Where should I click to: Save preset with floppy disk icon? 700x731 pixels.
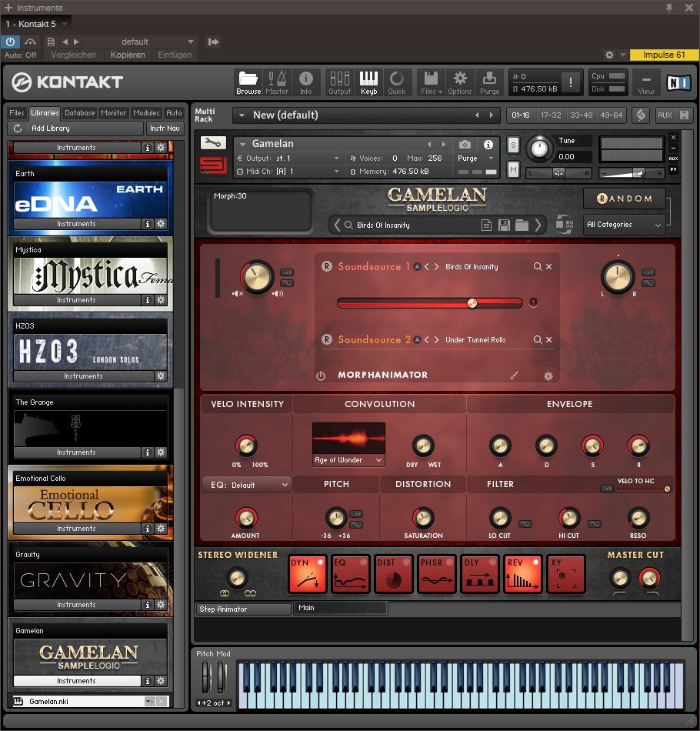[x=504, y=225]
